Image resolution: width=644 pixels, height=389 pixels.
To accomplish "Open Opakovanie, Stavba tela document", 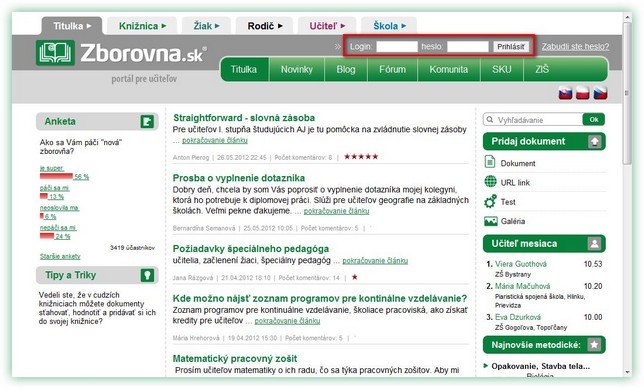I will 540,366.
